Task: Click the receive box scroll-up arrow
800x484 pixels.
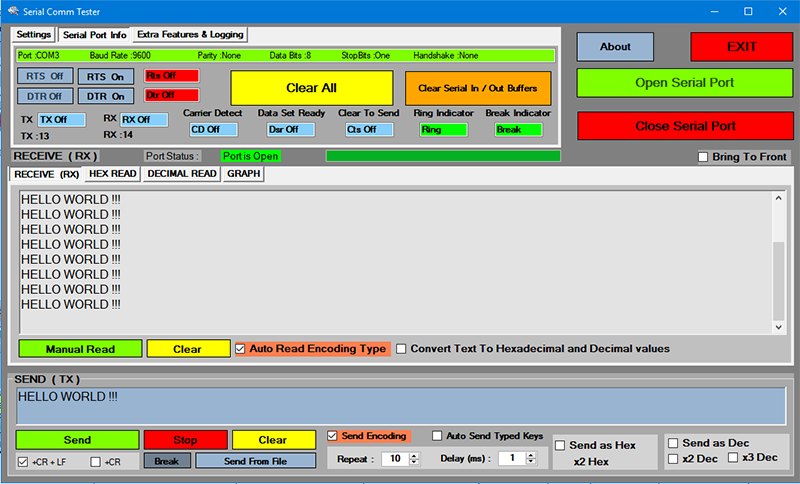Action: pos(779,198)
